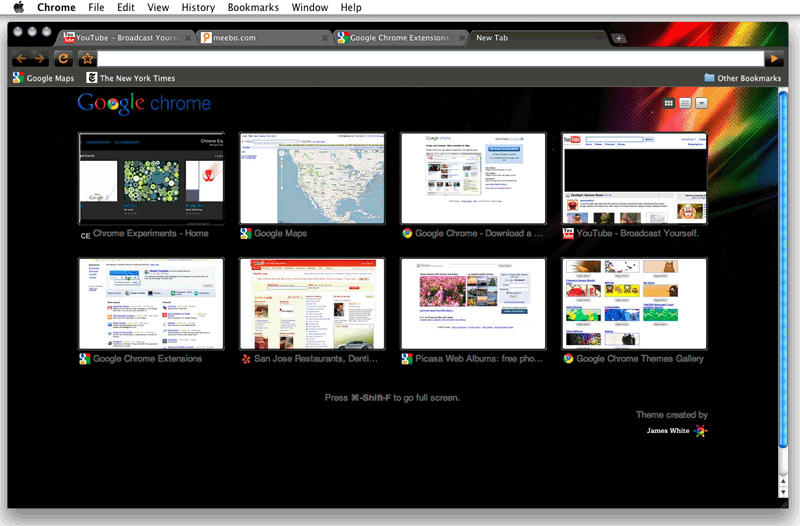
Task: Click the scrollbar up arrow
Action: tap(783, 481)
